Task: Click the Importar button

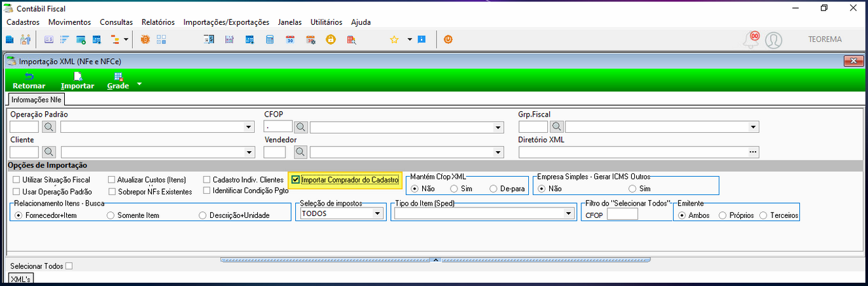Action: tap(77, 81)
